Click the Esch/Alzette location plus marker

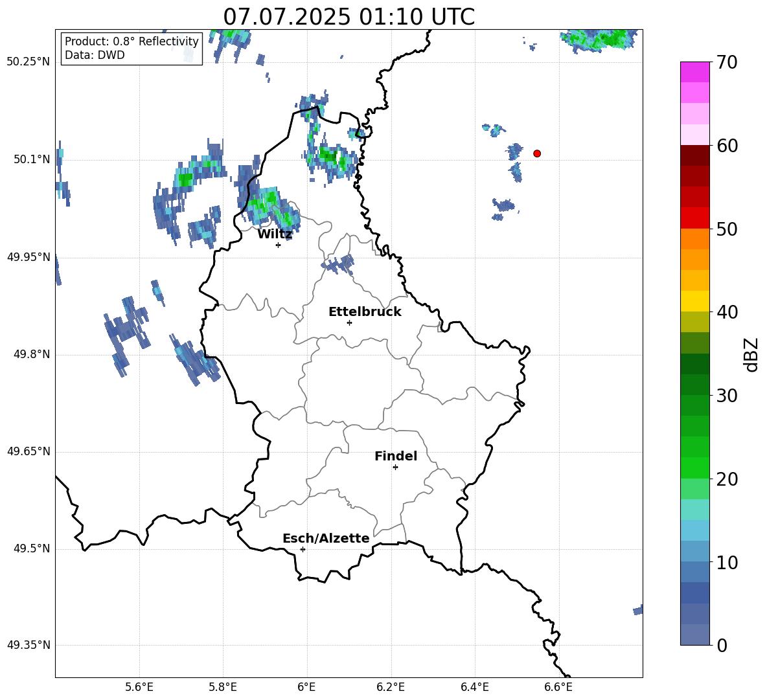point(303,549)
